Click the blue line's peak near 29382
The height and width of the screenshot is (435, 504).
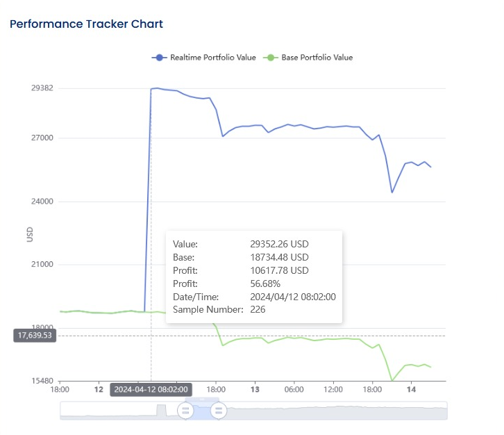tap(158, 88)
